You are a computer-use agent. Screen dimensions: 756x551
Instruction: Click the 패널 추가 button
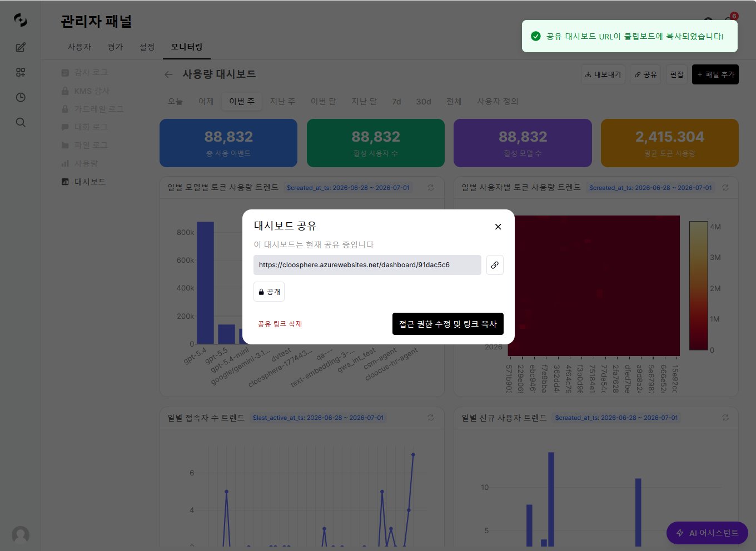715,74
